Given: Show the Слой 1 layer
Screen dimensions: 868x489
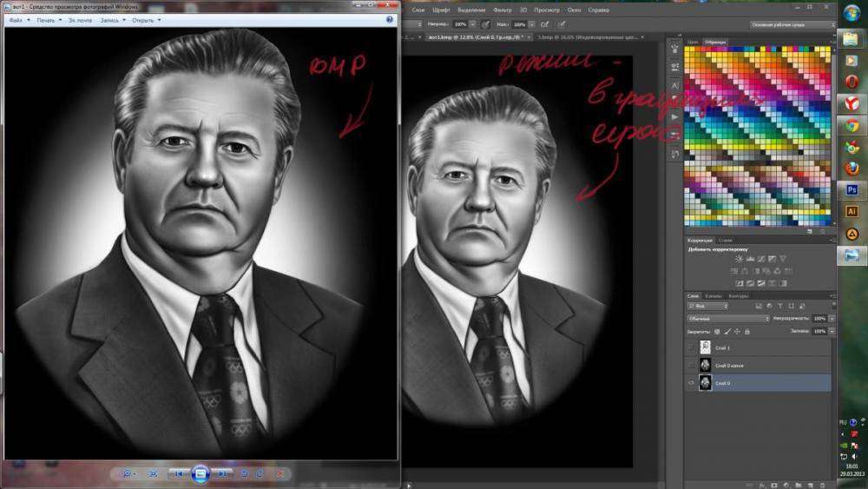Looking at the screenshot, I should (x=691, y=347).
